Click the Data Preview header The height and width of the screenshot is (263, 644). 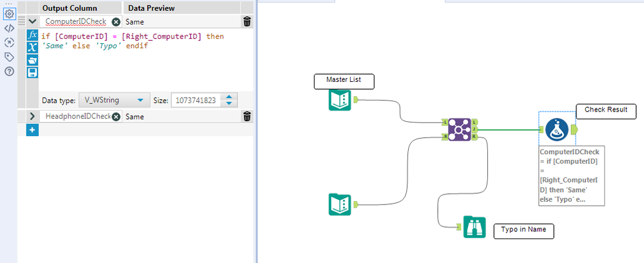click(151, 8)
